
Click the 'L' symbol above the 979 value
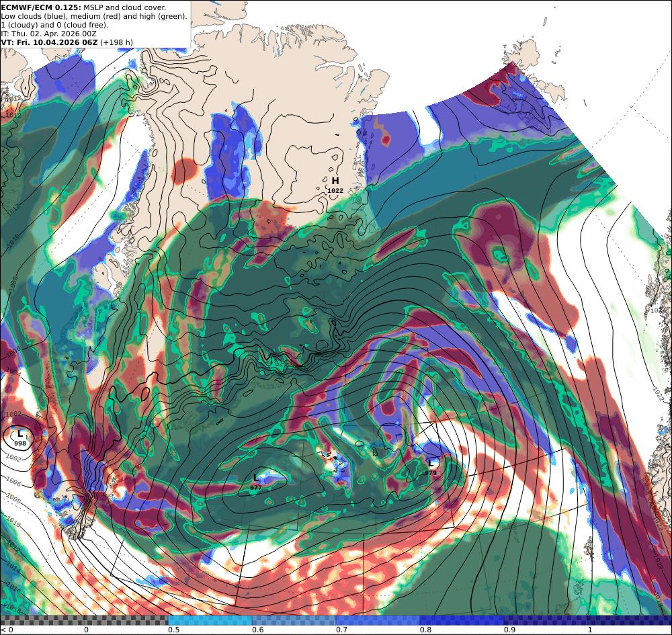click(431, 463)
